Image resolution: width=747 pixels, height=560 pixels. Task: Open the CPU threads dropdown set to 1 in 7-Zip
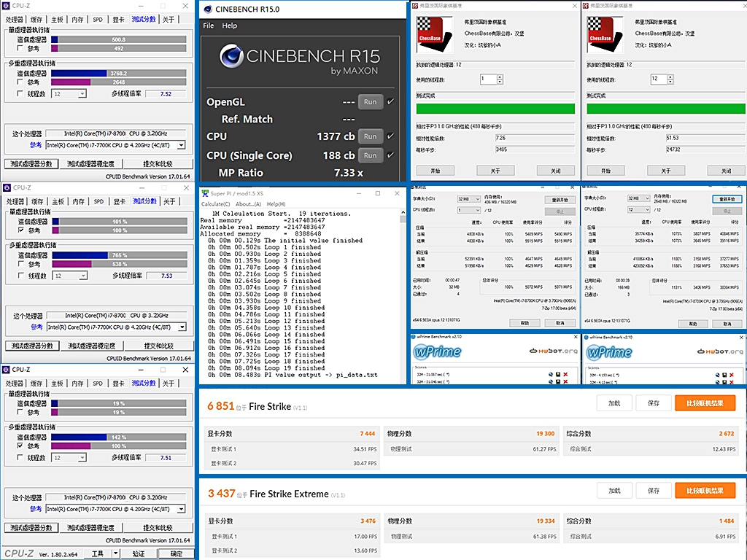click(x=469, y=210)
